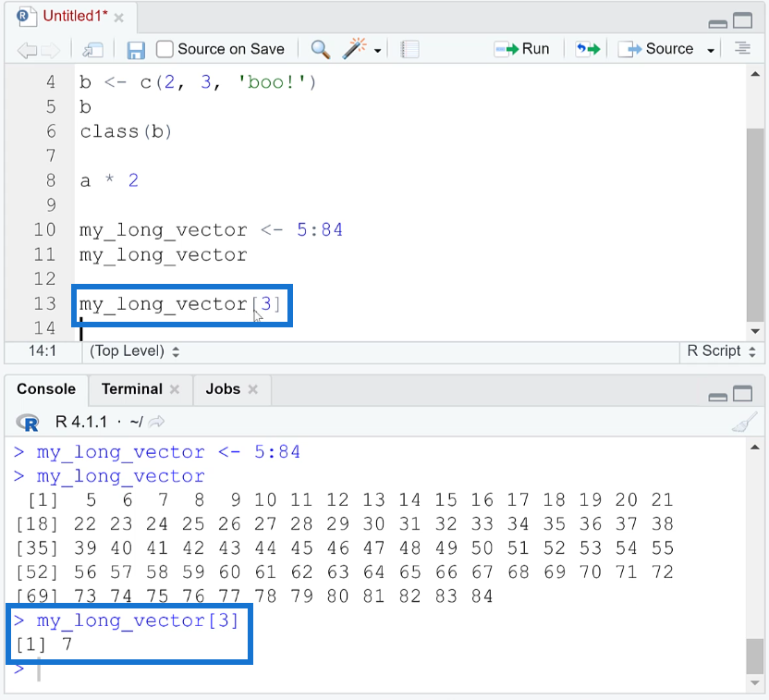This screenshot has width=769, height=700.
Task: Switch to Terminal tab
Action: coord(131,389)
